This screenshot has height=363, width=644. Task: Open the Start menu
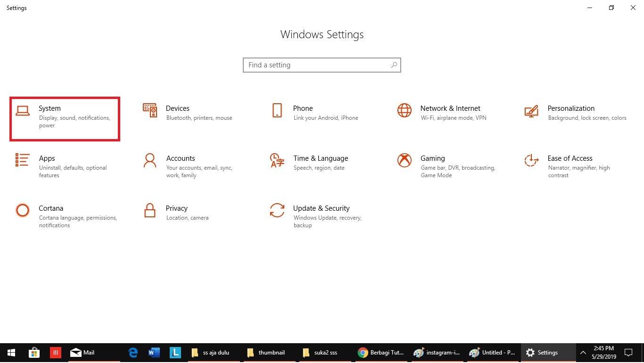point(10,352)
